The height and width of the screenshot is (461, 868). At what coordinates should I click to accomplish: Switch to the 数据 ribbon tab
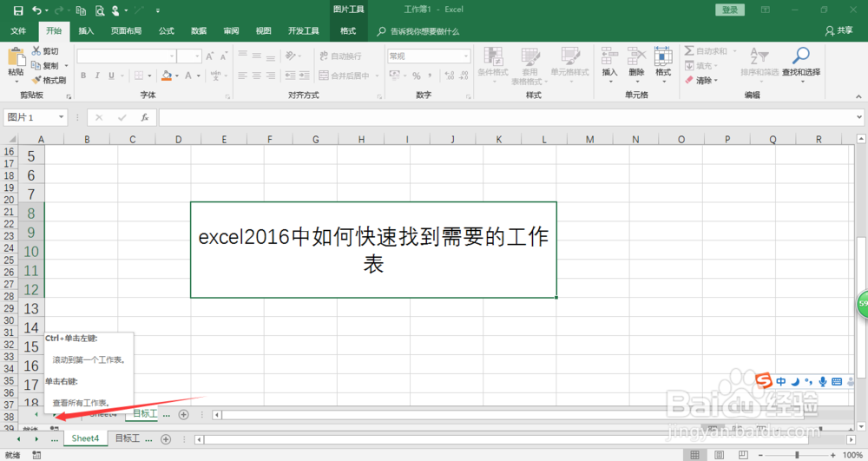199,31
